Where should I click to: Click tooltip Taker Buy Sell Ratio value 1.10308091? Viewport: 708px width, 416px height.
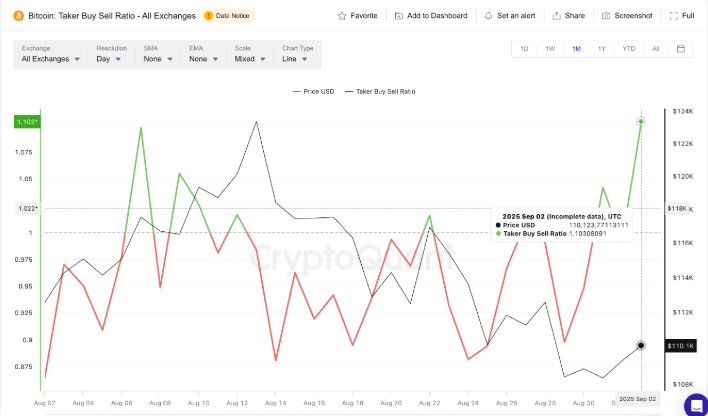click(587, 234)
